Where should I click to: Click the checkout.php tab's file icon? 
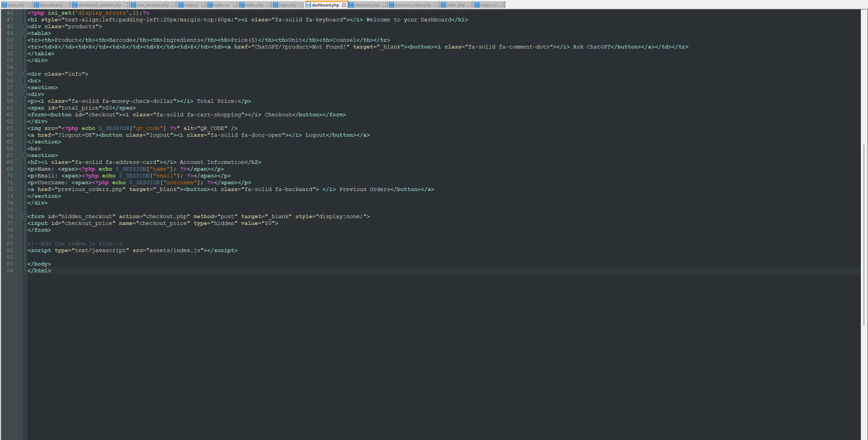(x=352, y=5)
